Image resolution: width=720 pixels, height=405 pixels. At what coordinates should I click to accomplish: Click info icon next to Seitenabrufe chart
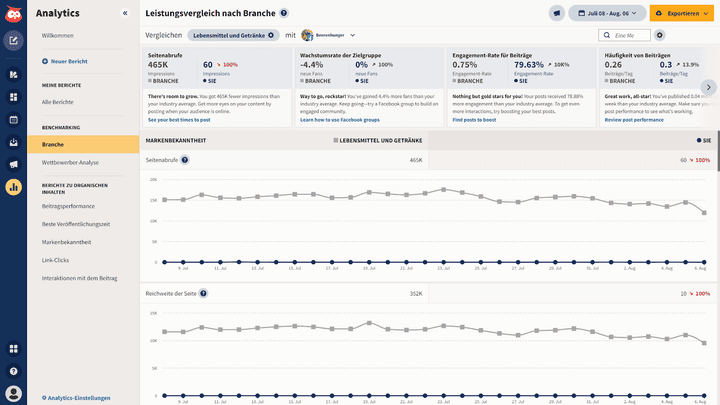click(x=184, y=160)
